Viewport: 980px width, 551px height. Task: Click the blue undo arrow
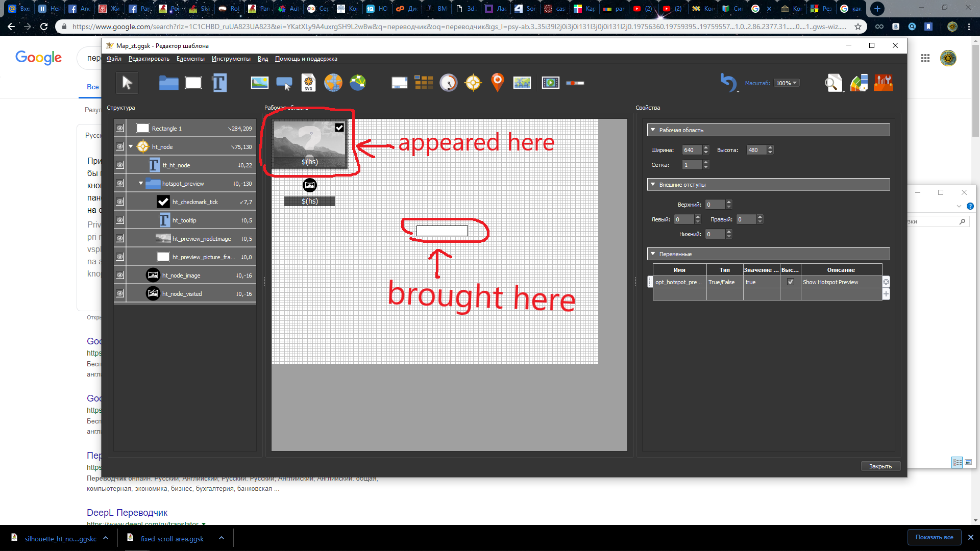(x=728, y=82)
